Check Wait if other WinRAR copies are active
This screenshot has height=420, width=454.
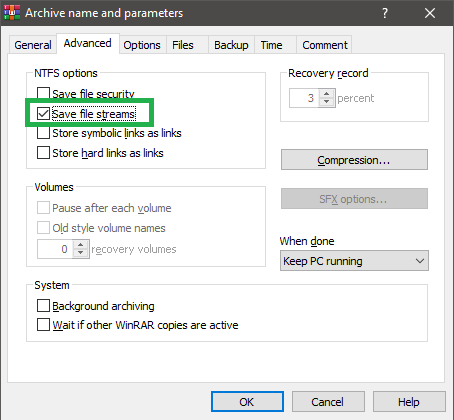[43, 324]
